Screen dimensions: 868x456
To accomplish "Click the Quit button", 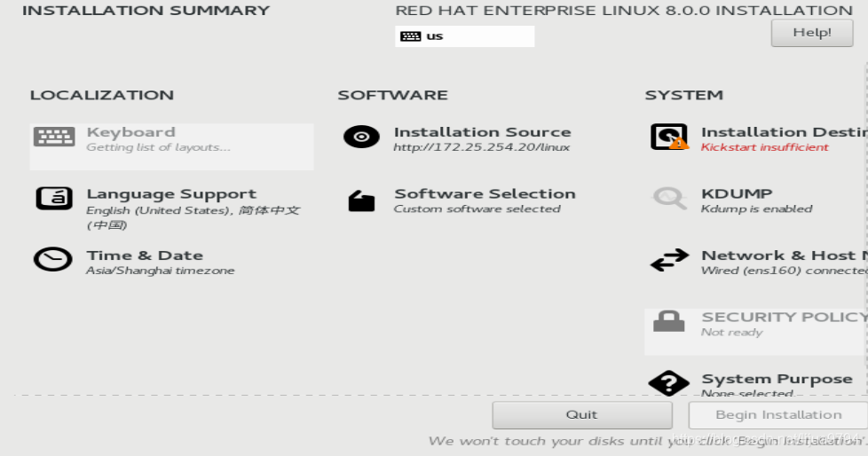I will pyautogui.click(x=582, y=415).
